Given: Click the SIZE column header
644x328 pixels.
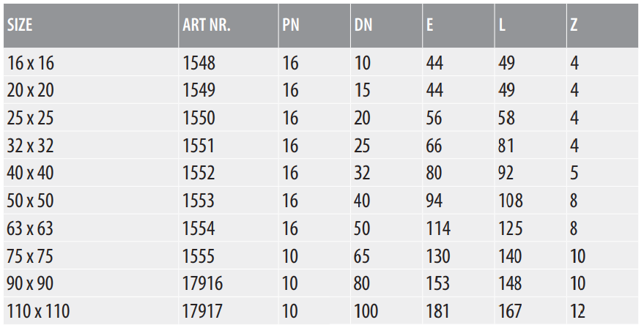Looking at the screenshot, I should click(91, 26).
